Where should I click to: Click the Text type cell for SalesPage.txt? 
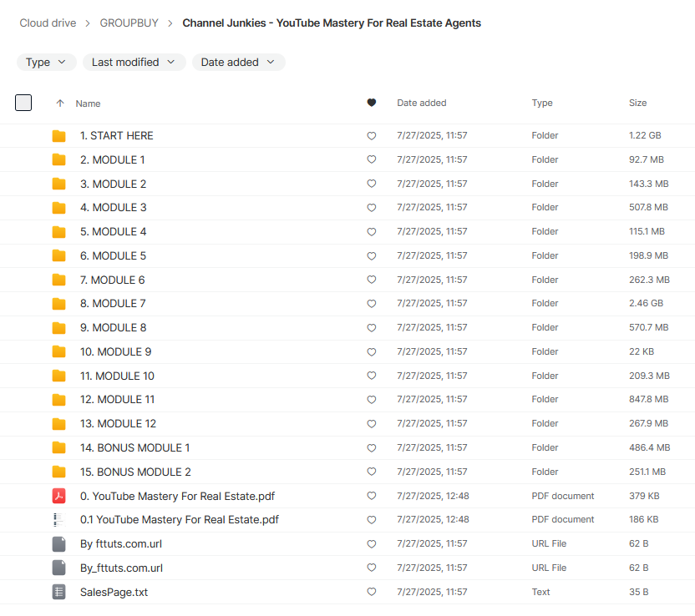click(x=540, y=592)
